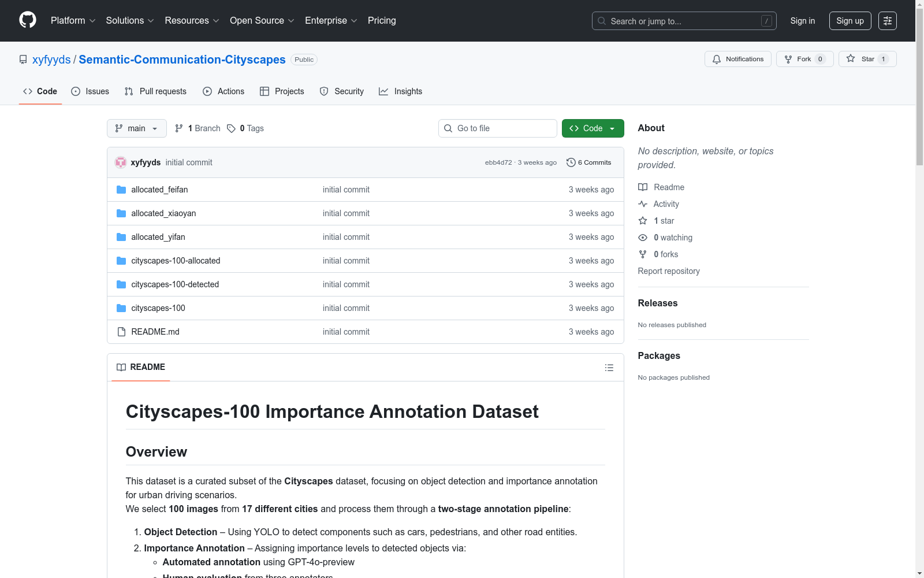Click the Report repository link
Screen dimensions: 924x578
point(669,271)
